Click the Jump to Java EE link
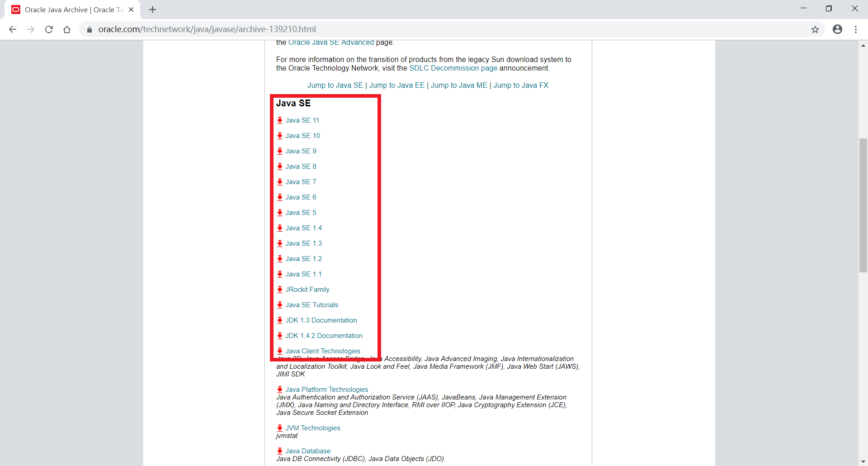 click(x=396, y=85)
